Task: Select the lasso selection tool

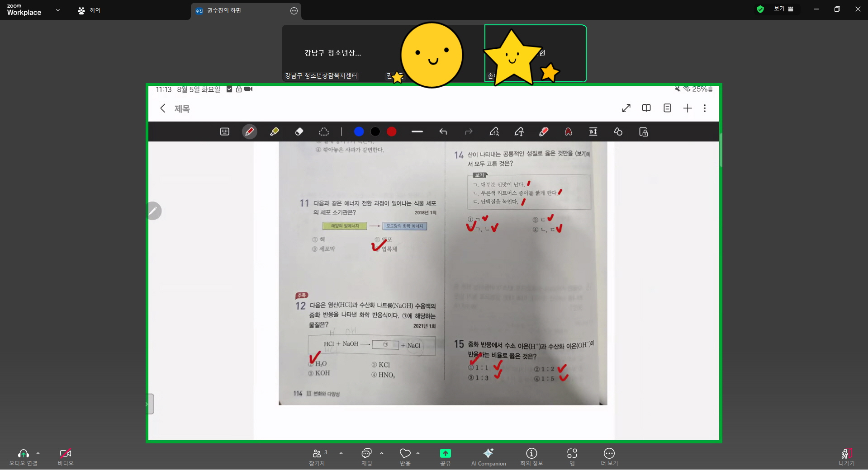Action: click(324, 132)
